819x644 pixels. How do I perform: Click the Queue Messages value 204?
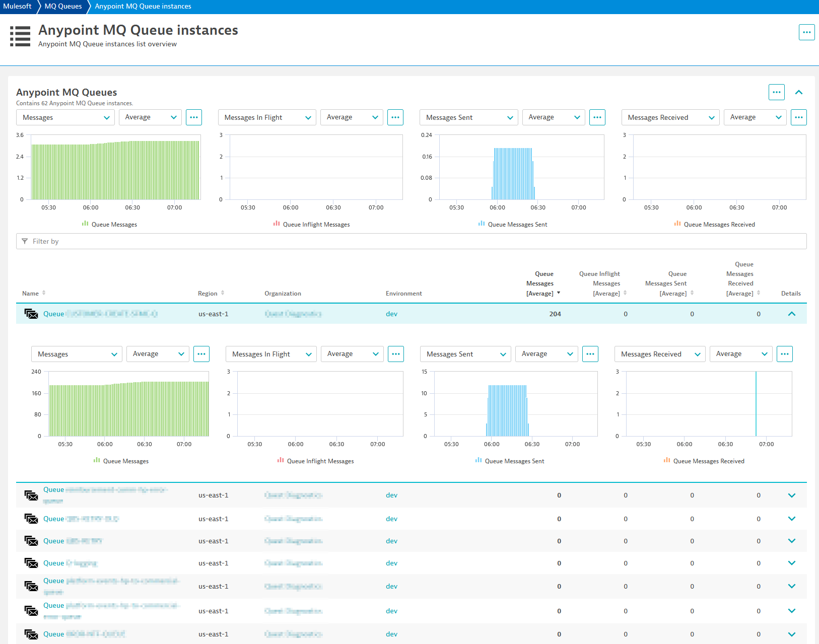pyautogui.click(x=555, y=314)
